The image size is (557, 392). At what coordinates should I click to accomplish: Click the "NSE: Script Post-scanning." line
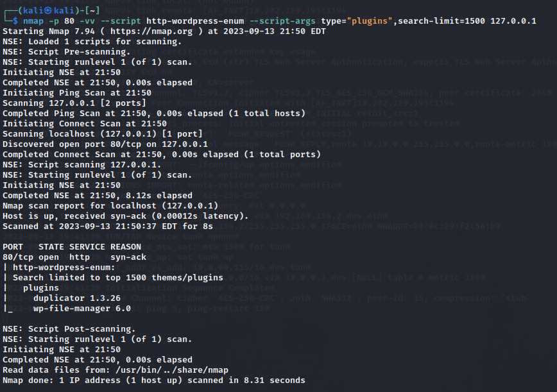(x=69, y=329)
